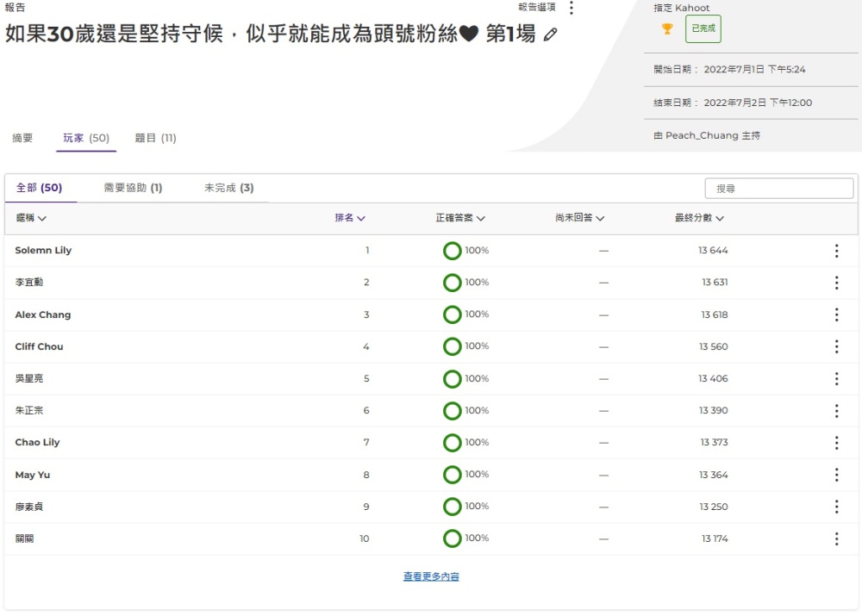Image resolution: width=862 pixels, height=616 pixels.
Task: Click the 100% circle icon for Cliff Chou
Action: (453, 346)
